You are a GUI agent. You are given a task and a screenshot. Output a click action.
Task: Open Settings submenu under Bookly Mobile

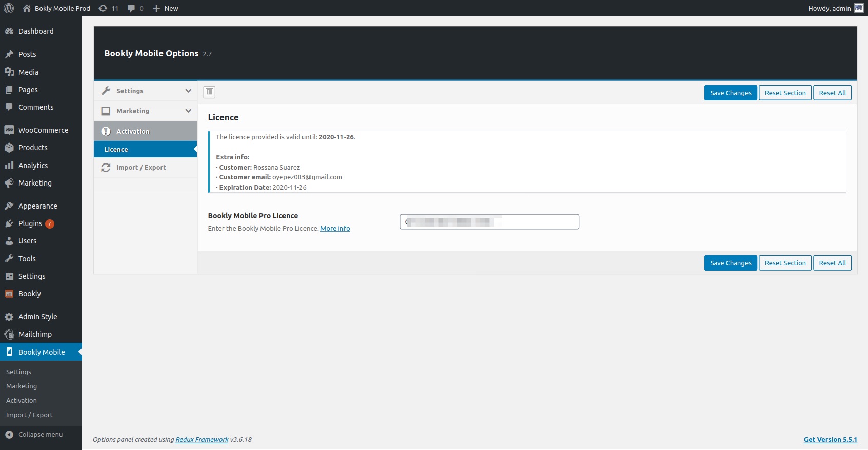(x=18, y=372)
